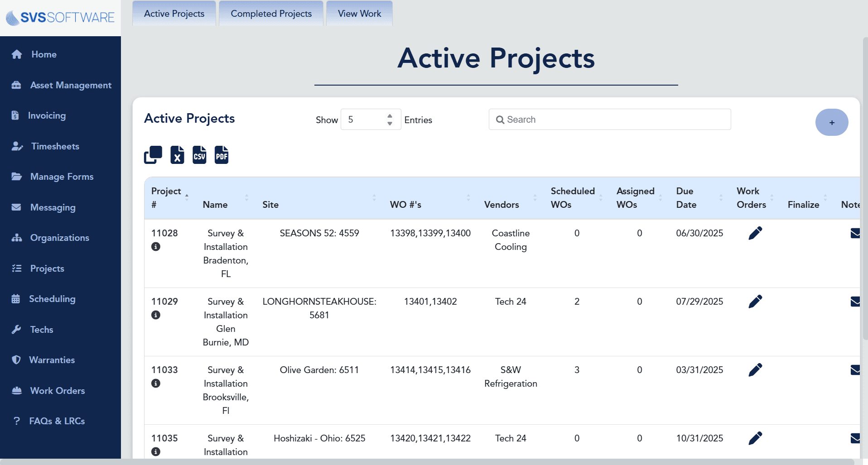Export table as PDF

tap(222, 155)
